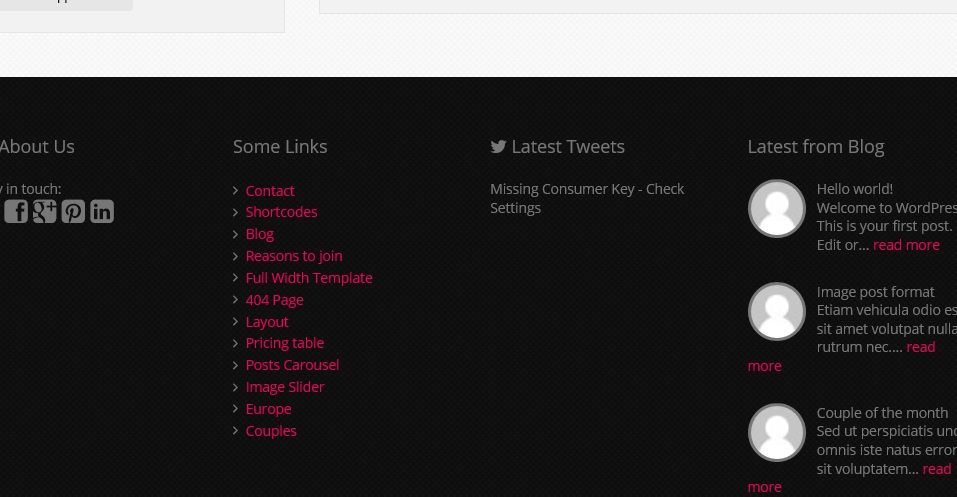Visit the 404 Page link
This screenshot has width=957, height=497.
tap(274, 300)
